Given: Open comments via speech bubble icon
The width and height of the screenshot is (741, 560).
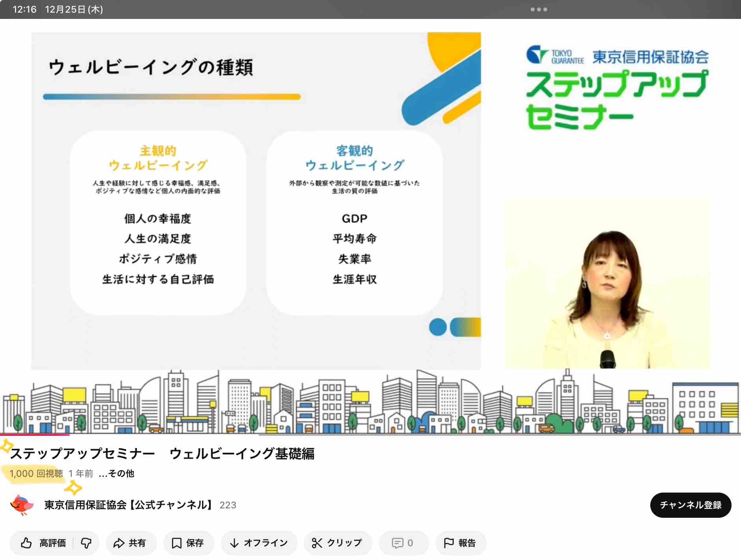Looking at the screenshot, I should click(397, 543).
